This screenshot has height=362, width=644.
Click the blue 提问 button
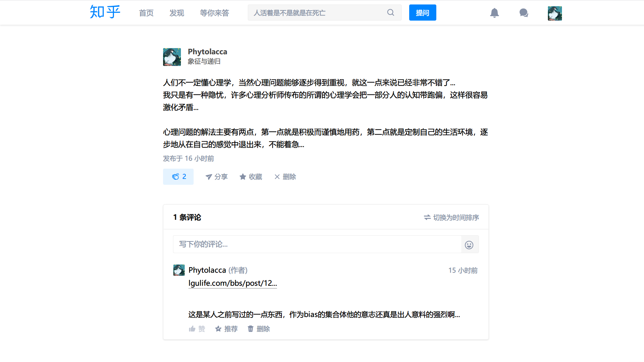point(423,13)
